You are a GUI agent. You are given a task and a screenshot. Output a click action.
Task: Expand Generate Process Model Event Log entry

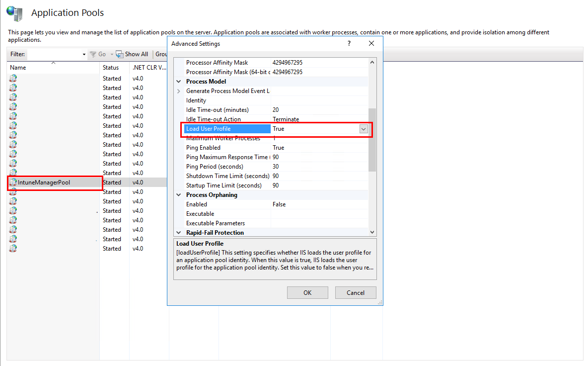179,91
